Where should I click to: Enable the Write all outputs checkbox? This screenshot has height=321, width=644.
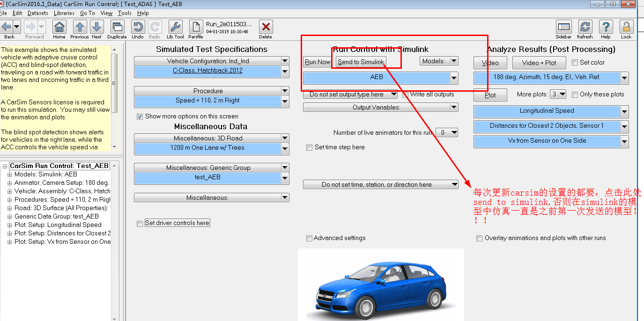pyautogui.click(x=406, y=95)
